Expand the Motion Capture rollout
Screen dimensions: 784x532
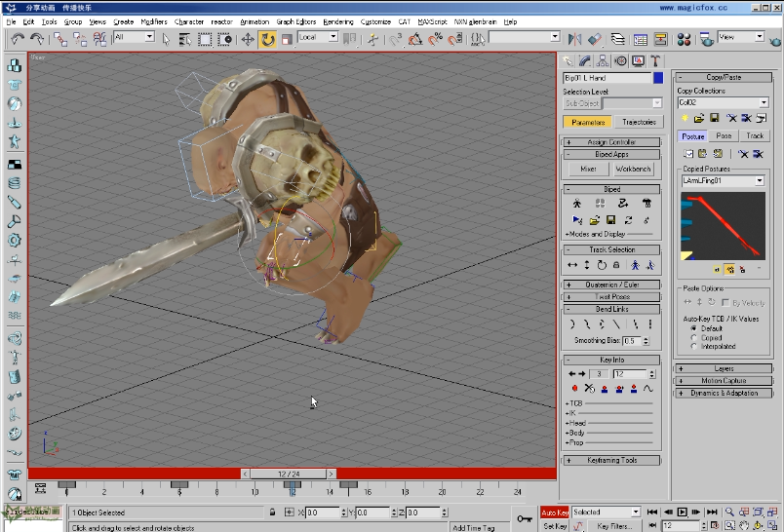point(723,381)
